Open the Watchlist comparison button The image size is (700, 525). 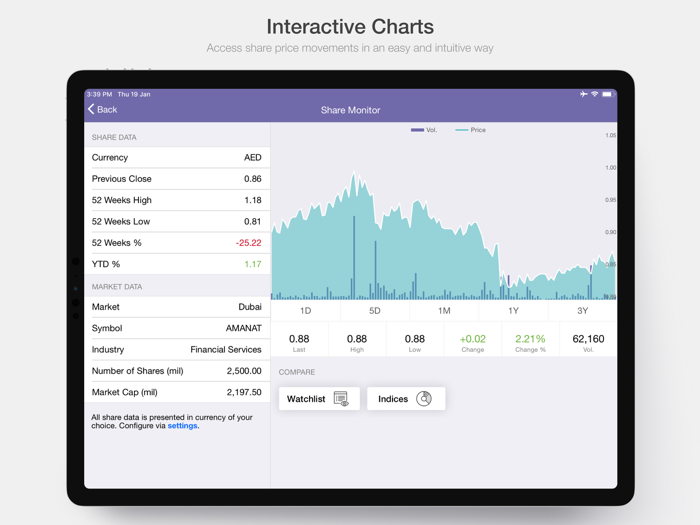tap(319, 399)
